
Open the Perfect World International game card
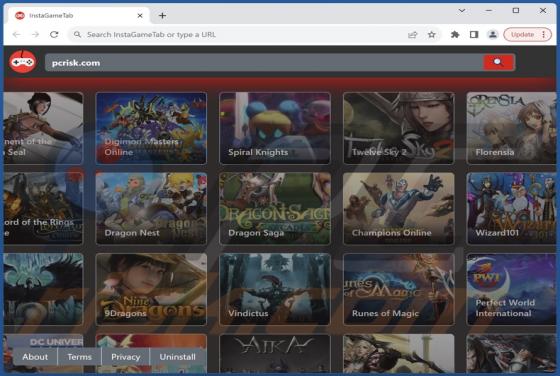(x=511, y=289)
